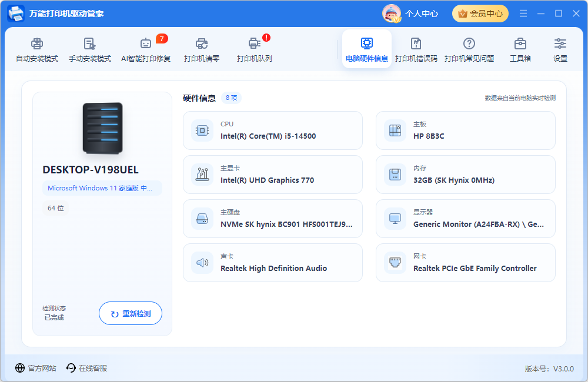Open 打印机常见问题 FAQ page
The width and height of the screenshot is (588, 382).
[469, 49]
